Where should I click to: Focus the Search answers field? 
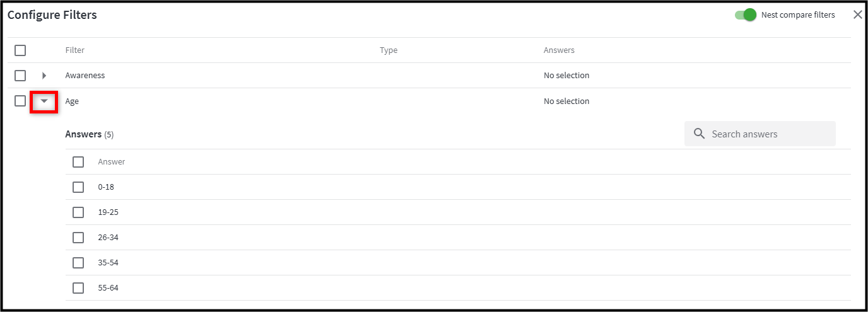760,134
